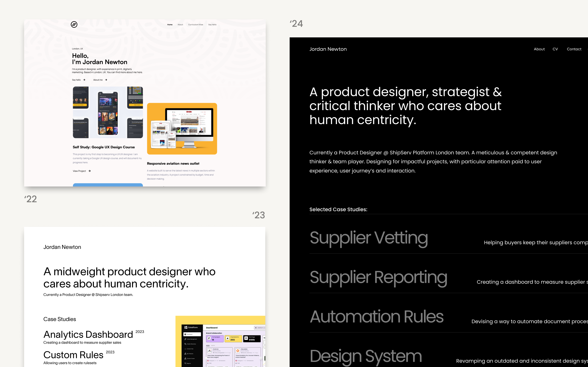This screenshot has width=588, height=367.
Task: Click the View Project arrow icon
Action: [x=90, y=171]
